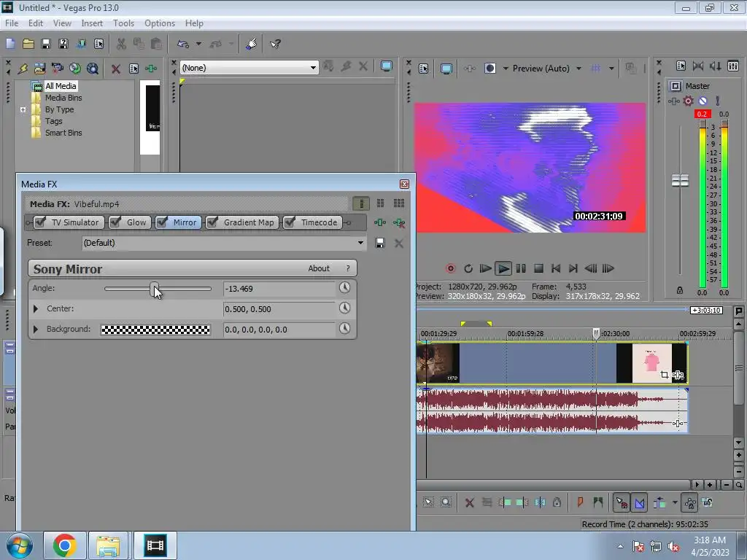This screenshot has height=560, width=747.
Task: Select the Smart Bins tree item
Action: point(63,133)
